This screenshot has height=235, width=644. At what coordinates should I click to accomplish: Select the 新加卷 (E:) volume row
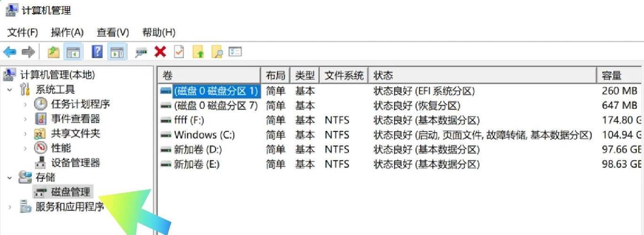click(401, 164)
